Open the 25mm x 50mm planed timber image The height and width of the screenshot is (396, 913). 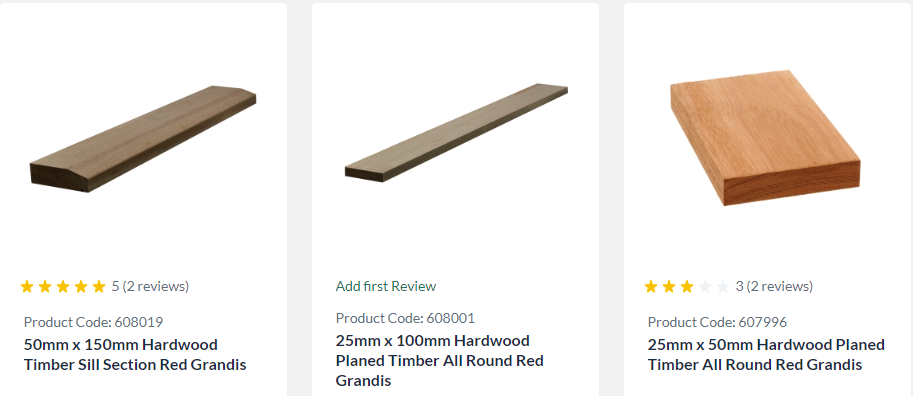pos(765,137)
